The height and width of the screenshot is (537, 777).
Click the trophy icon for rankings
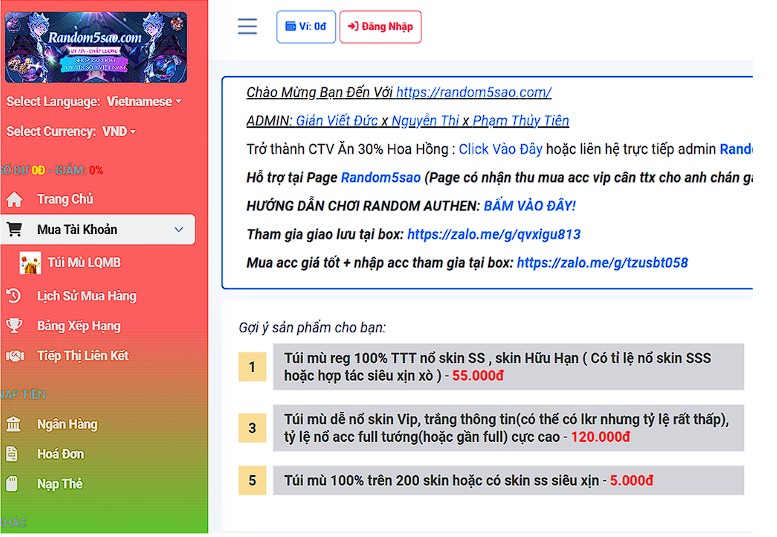click(14, 326)
